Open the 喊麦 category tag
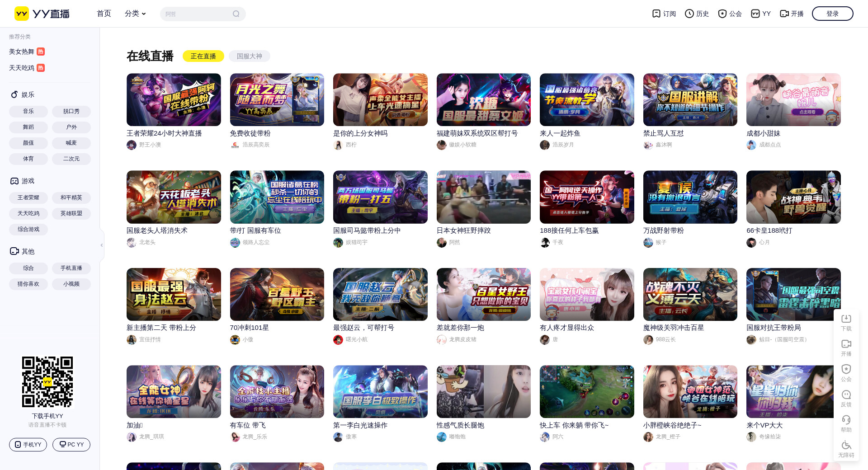Image resolution: width=868 pixels, height=470 pixels. (71, 143)
